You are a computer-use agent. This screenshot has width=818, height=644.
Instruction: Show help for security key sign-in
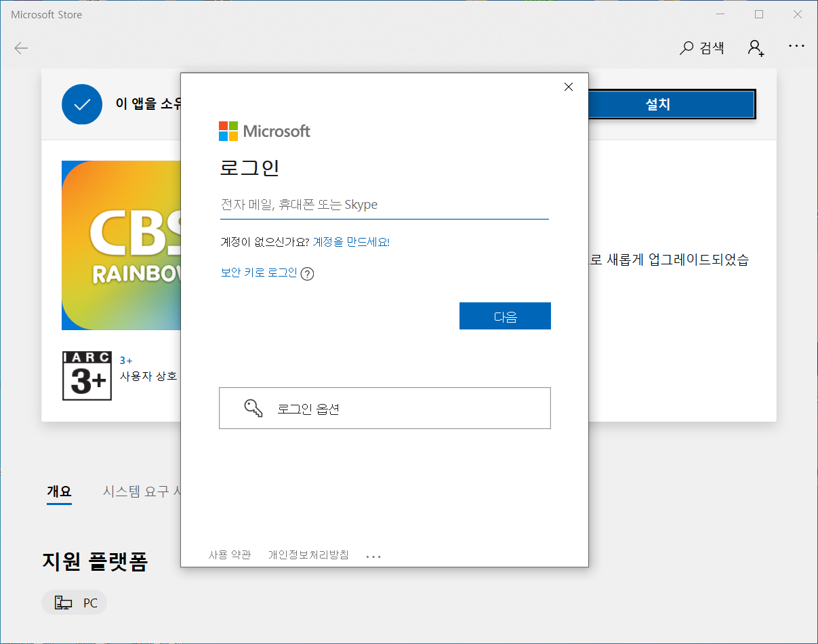(307, 274)
